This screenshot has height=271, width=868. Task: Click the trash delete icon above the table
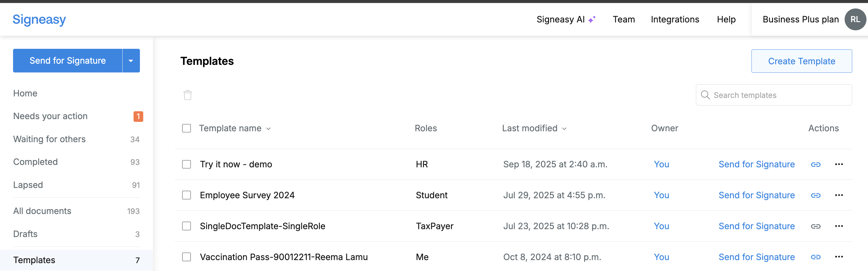point(188,95)
